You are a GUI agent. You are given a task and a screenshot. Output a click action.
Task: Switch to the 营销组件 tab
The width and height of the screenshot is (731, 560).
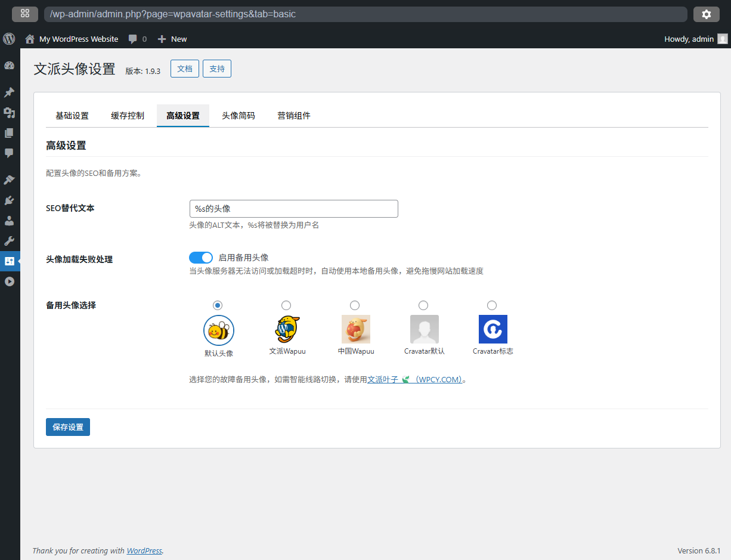pyautogui.click(x=294, y=116)
